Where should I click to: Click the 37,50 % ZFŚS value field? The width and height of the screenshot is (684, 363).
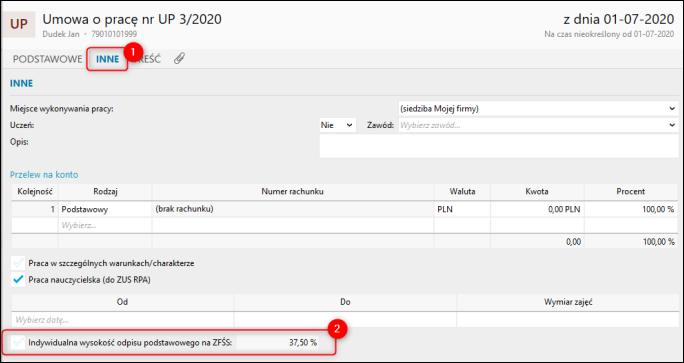point(278,343)
